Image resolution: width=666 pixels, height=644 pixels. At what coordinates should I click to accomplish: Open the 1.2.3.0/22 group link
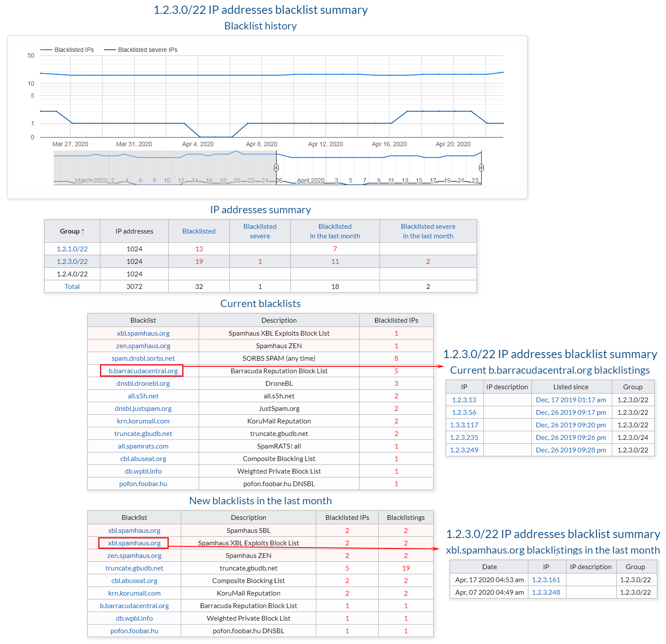pos(71,261)
